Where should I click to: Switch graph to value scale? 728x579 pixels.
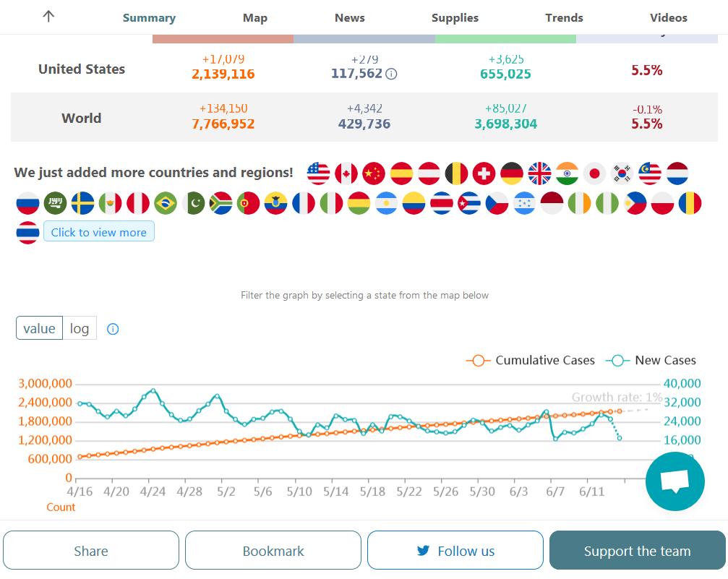pyautogui.click(x=39, y=328)
